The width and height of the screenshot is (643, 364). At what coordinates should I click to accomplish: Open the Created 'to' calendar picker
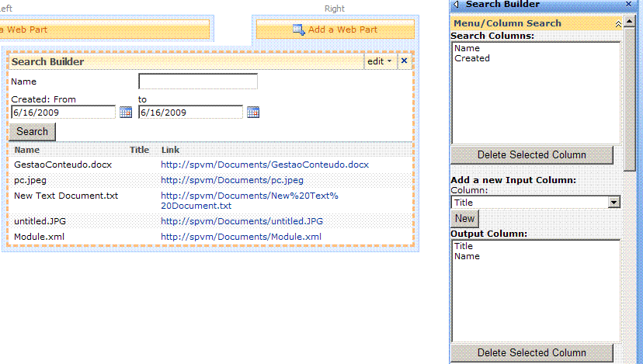click(x=253, y=113)
